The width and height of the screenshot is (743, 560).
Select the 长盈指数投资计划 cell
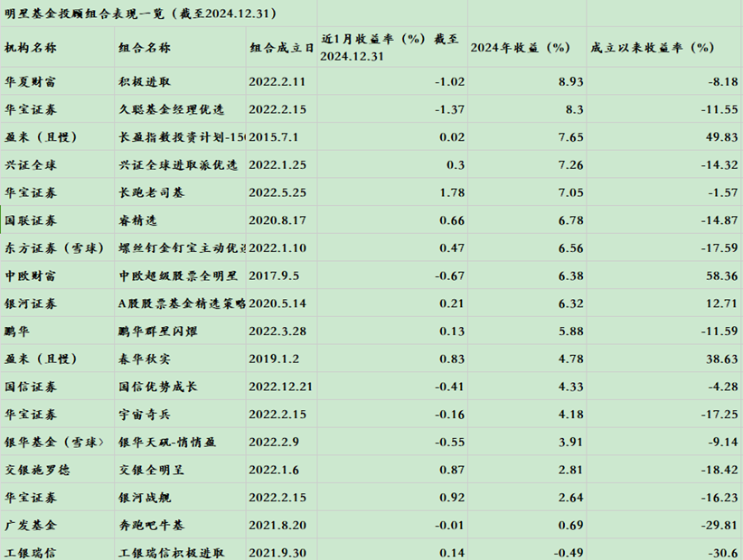pyautogui.click(x=182, y=137)
